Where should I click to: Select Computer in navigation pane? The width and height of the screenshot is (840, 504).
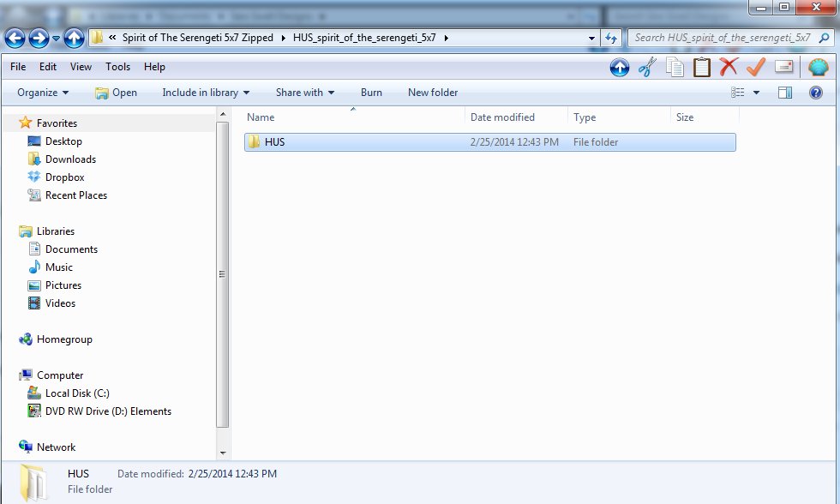[59, 375]
